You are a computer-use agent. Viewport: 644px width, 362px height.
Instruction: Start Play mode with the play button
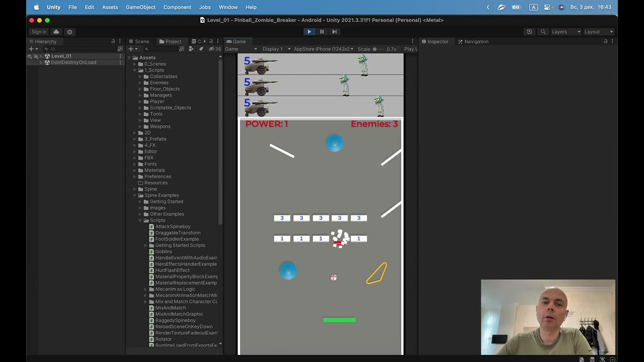click(x=309, y=32)
